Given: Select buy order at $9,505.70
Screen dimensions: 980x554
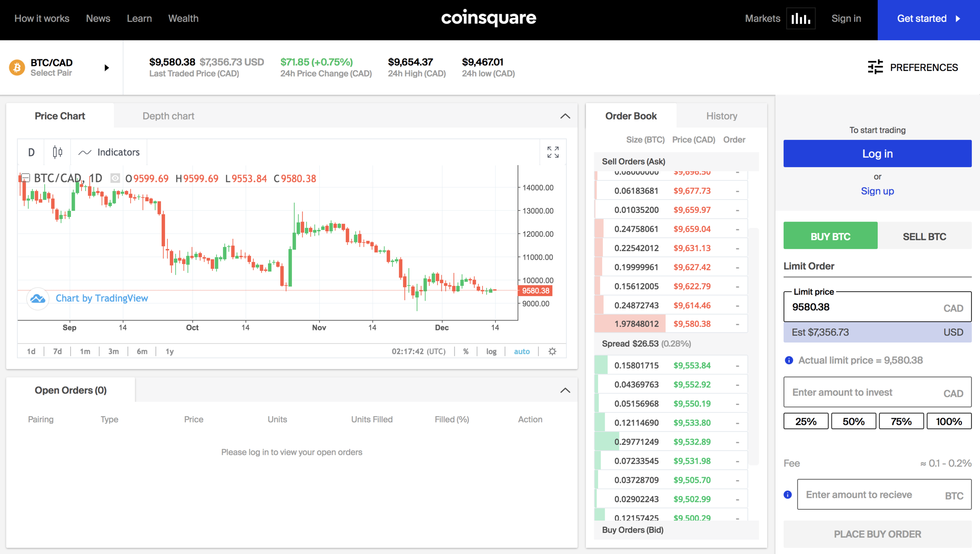Looking at the screenshot, I should pos(671,480).
